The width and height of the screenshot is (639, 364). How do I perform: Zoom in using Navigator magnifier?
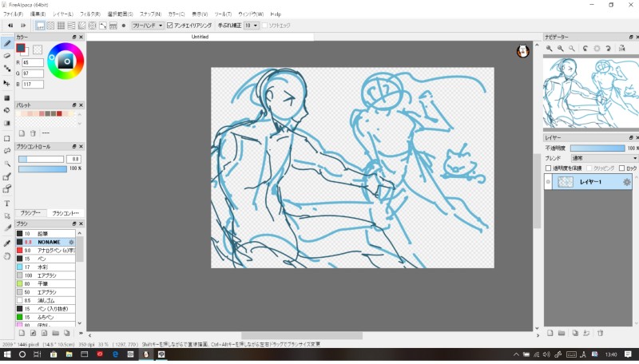click(x=550, y=48)
